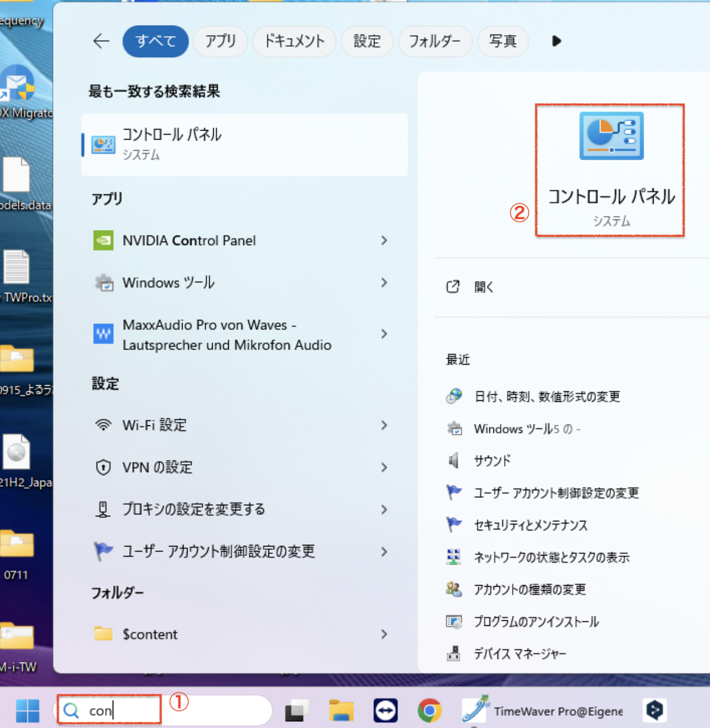Expand Wi-Fi 設定 result chevron

384,425
